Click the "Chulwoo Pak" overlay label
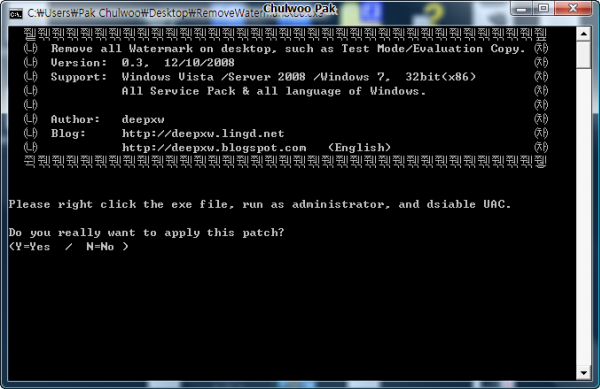The width and height of the screenshot is (600, 389). (x=300, y=8)
